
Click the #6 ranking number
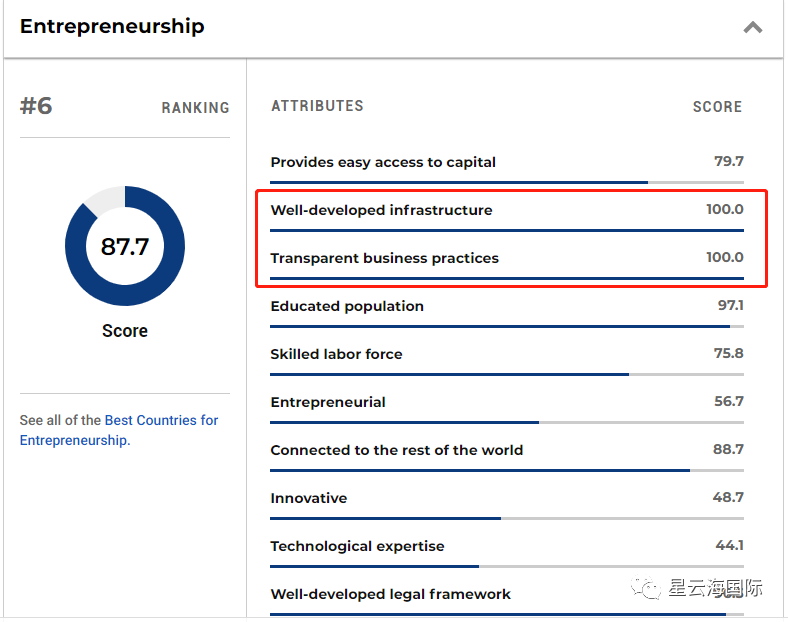pos(36,106)
